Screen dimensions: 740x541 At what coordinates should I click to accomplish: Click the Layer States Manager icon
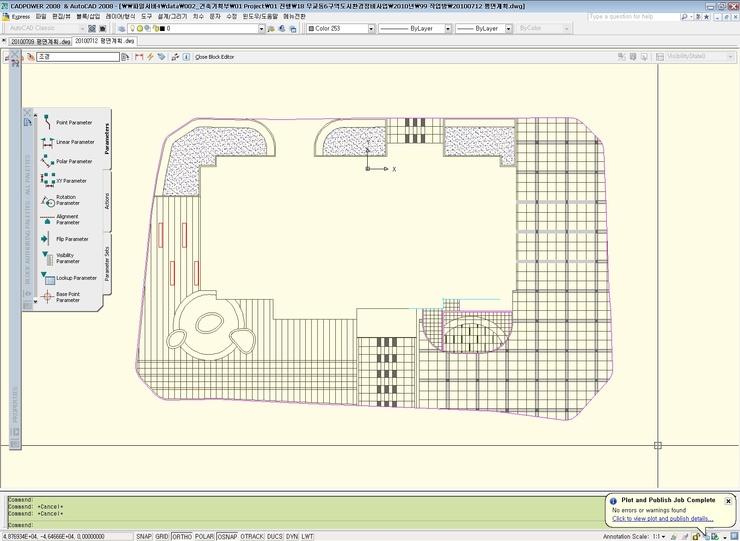tap(293, 29)
